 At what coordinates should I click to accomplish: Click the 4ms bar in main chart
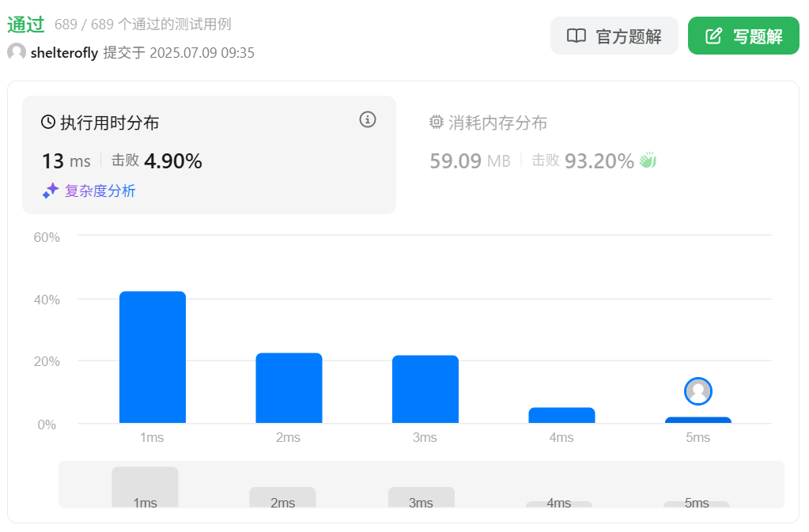tap(561, 416)
